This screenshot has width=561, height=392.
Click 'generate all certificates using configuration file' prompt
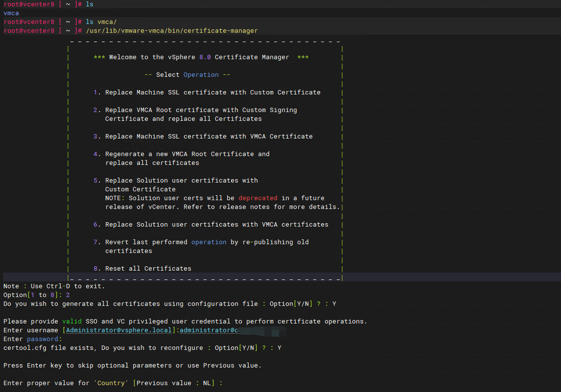(169, 303)
